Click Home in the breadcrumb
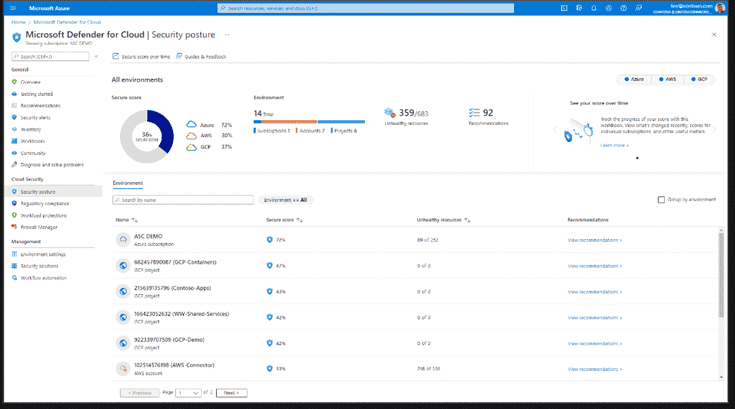 coord(18,22)
